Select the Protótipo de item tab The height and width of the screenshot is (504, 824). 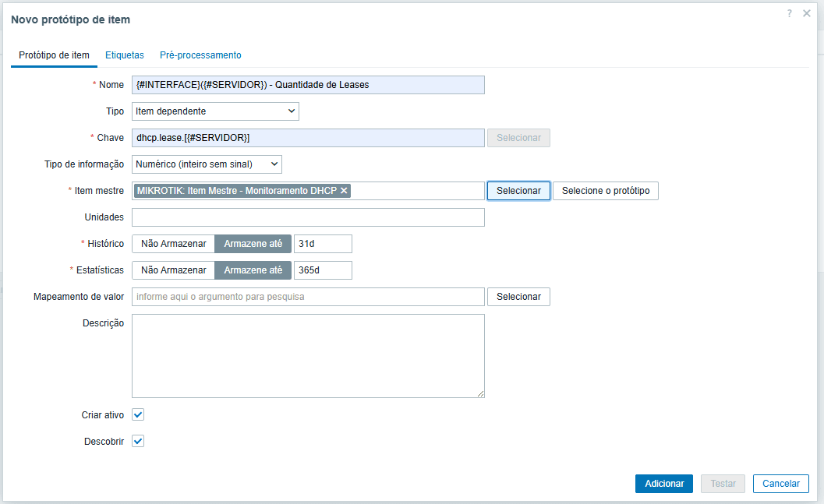[54, 55]
